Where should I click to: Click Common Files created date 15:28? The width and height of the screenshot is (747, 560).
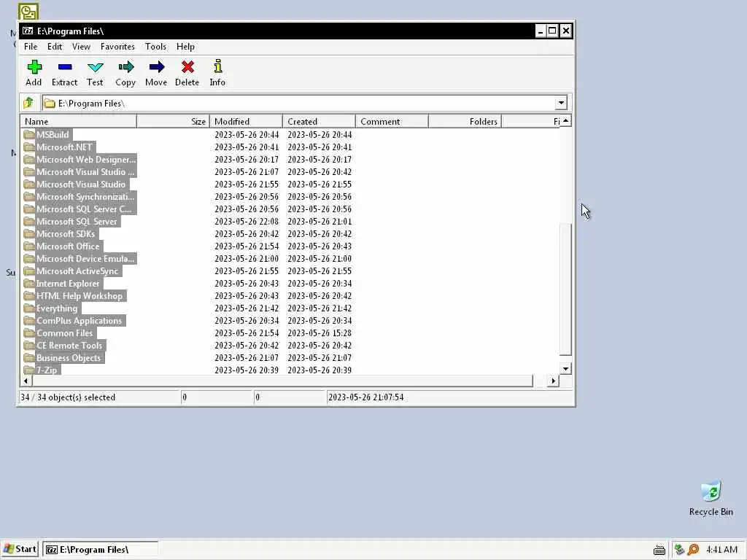[x=320, y=332]
